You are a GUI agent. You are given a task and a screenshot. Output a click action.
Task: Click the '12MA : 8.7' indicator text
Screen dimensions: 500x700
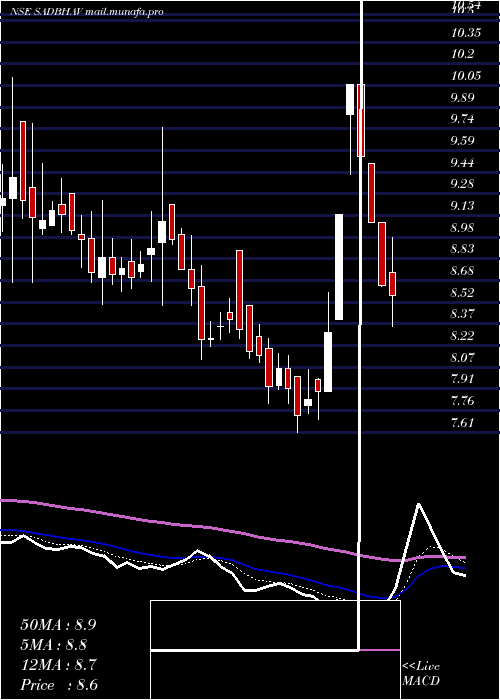(58, 665)
